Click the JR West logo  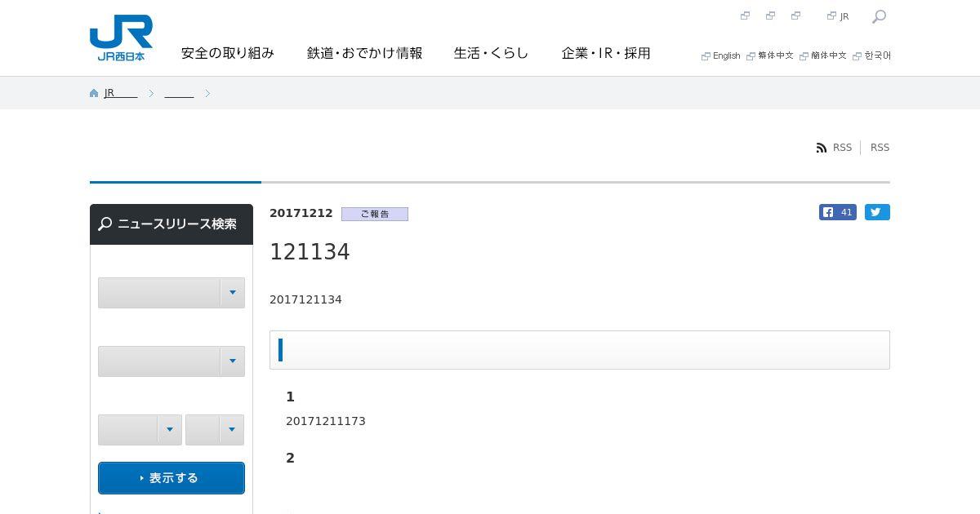coord(121,38)
